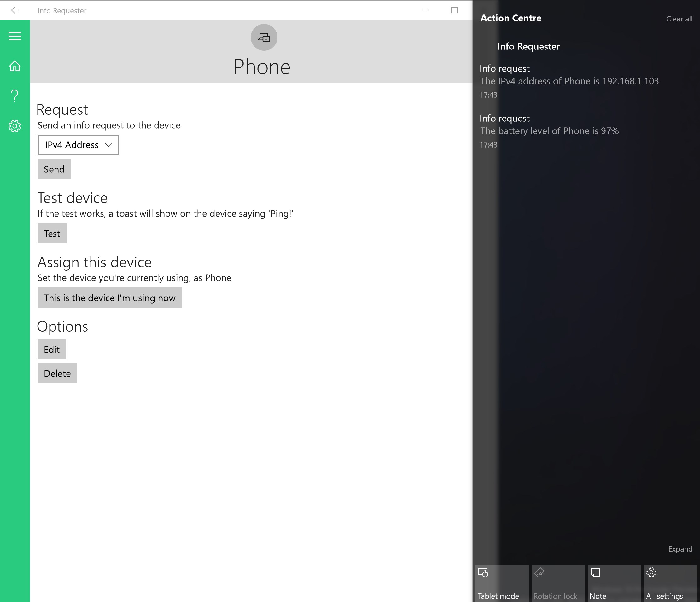Open the Note quick action tile

[x=614, y=583]
